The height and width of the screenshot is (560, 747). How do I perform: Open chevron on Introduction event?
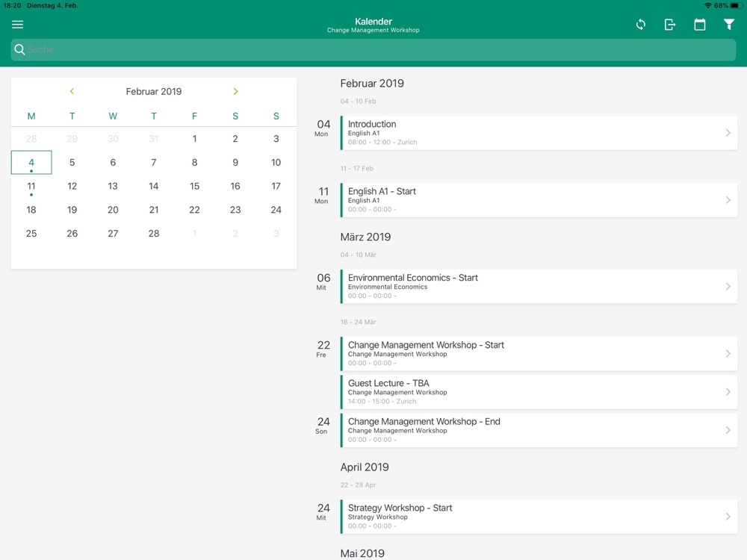[x=728, y=133]
